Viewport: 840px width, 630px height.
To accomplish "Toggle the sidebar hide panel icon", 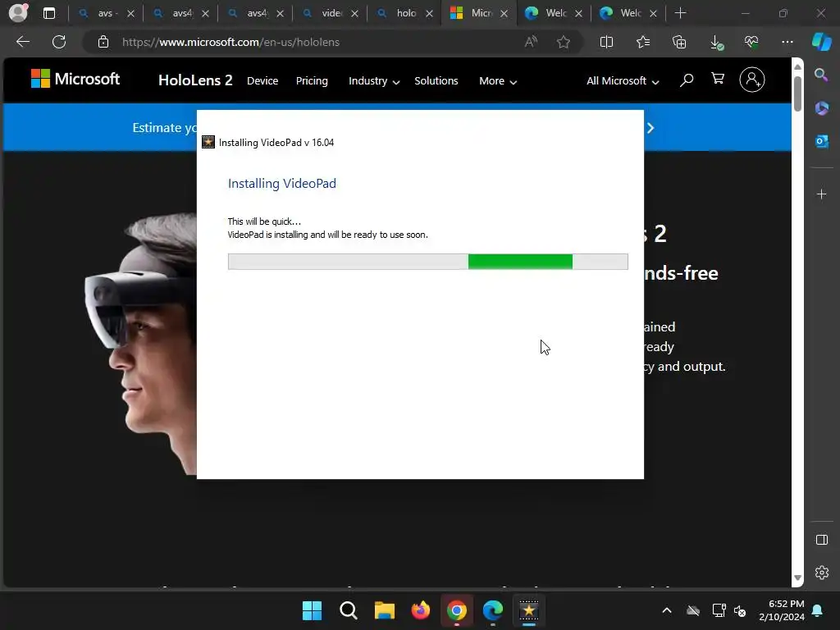I will tap(821, 540).
